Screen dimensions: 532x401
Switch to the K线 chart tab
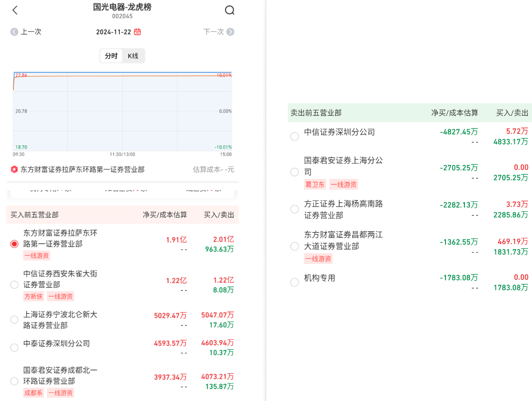pyautogui.click(x=133, y=56)
